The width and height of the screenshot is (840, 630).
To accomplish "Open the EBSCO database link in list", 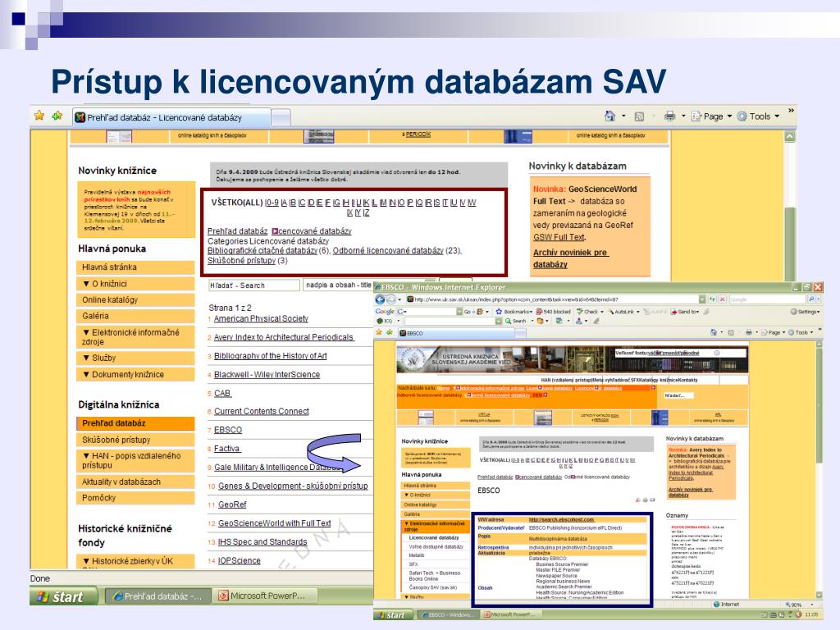I will coord(228,430).
